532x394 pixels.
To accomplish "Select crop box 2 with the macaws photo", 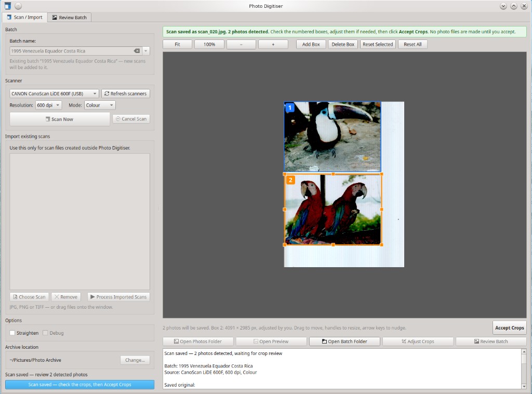I will click(333, 209).
